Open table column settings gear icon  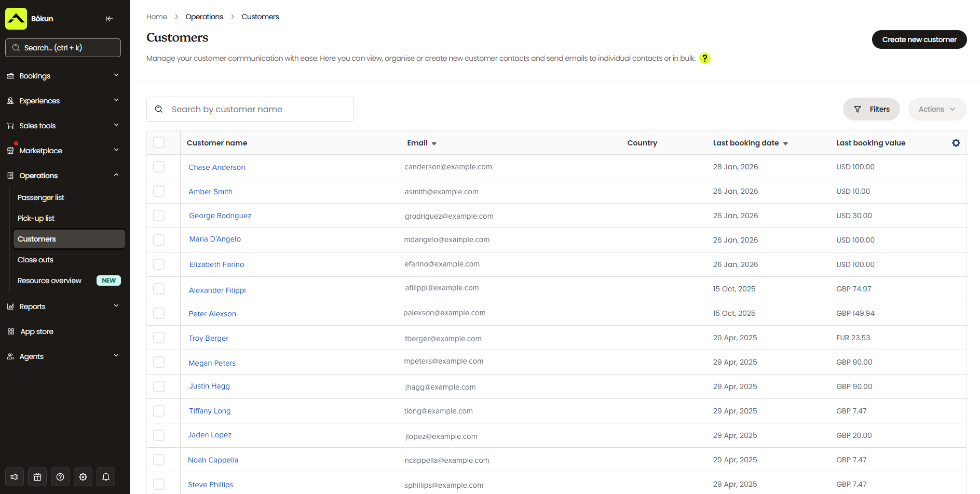956,143
